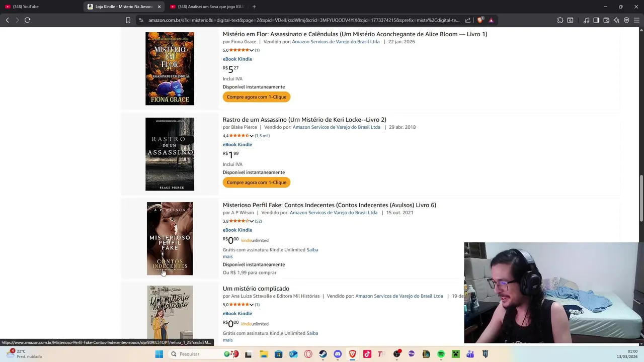This screenshot has height=362, width=644.
Task: Open the 52 reviews count link
Action: [x=258, y=221]
